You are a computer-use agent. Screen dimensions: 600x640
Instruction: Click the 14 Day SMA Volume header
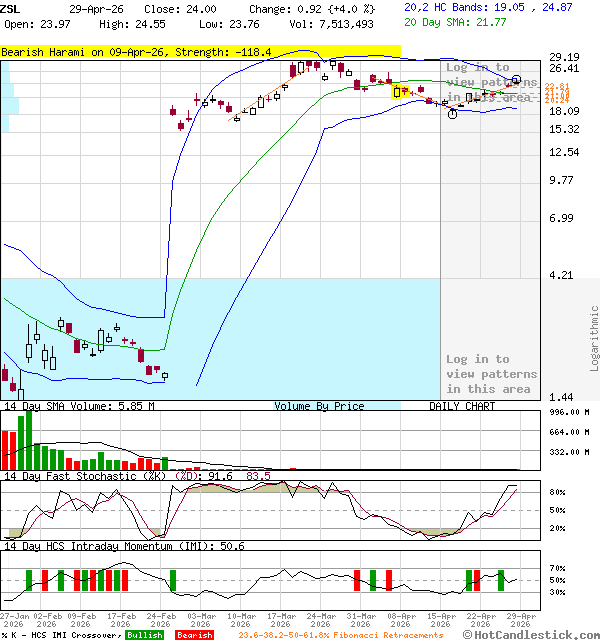pyautogui.click(x=78, y=406)
